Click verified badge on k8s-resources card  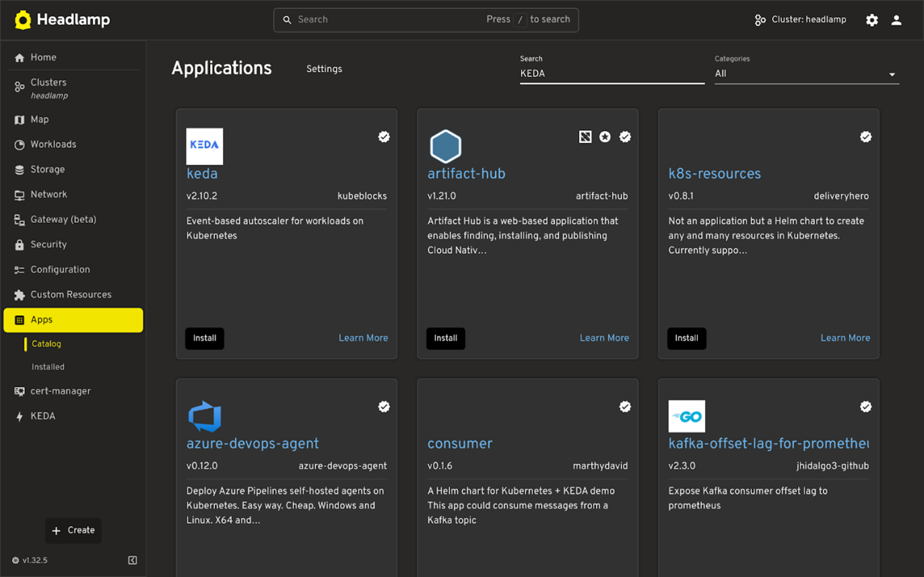click(866, 137)
